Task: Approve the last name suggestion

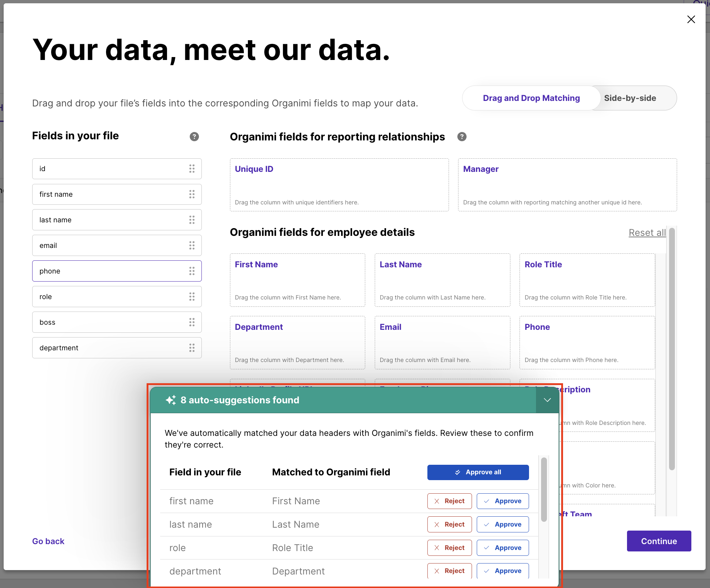Action: (503, 524)
